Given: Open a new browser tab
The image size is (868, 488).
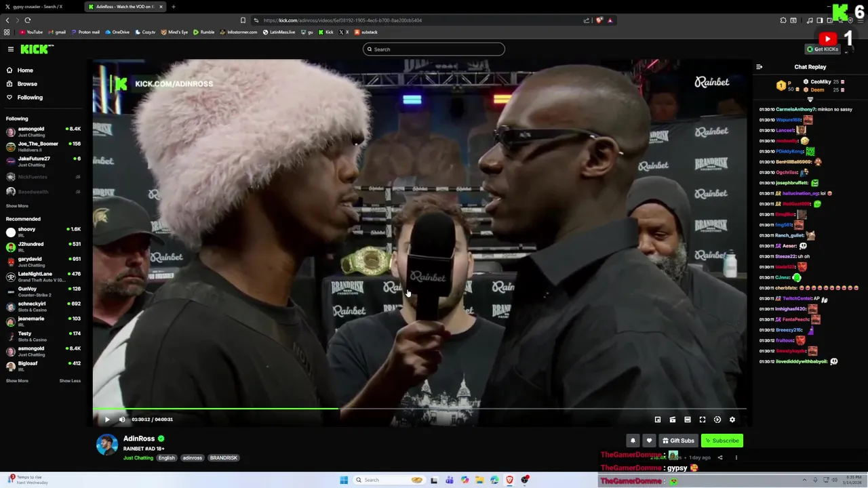Looking at the screenshot, I should tap(173, 7).
